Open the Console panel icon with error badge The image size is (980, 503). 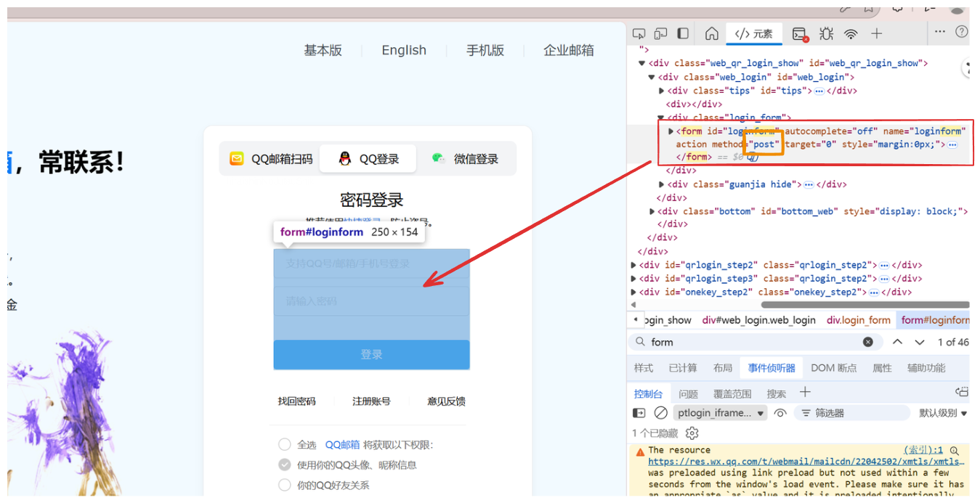[x=800, y=34]
